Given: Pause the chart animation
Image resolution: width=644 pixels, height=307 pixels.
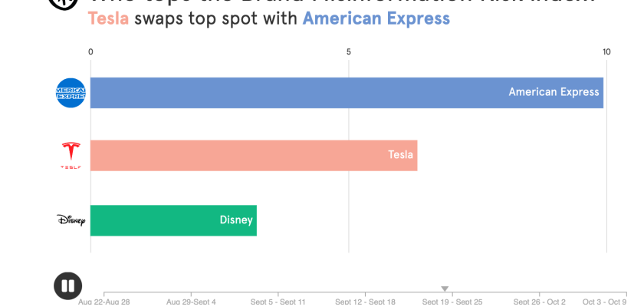Looking at the screenshot, I should point(67,286).
